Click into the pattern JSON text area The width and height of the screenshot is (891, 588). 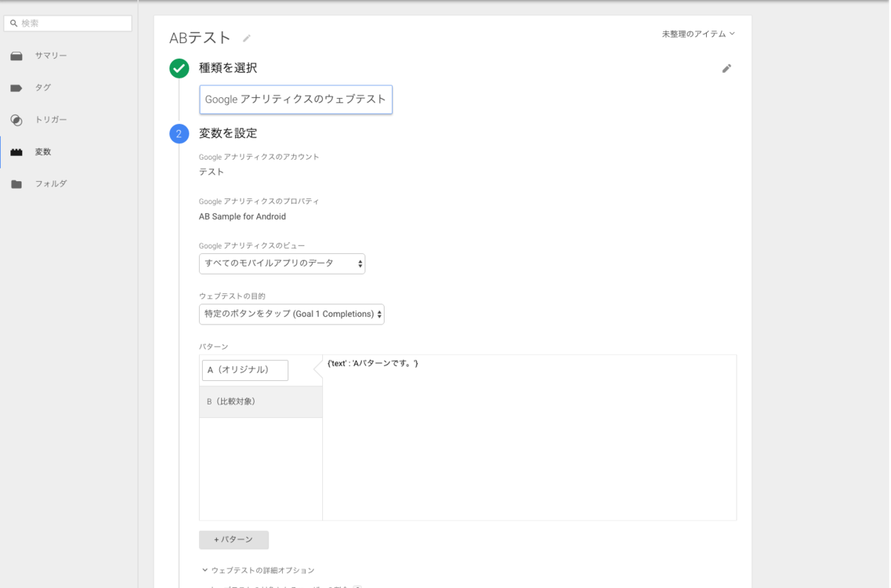pos(529,437)
